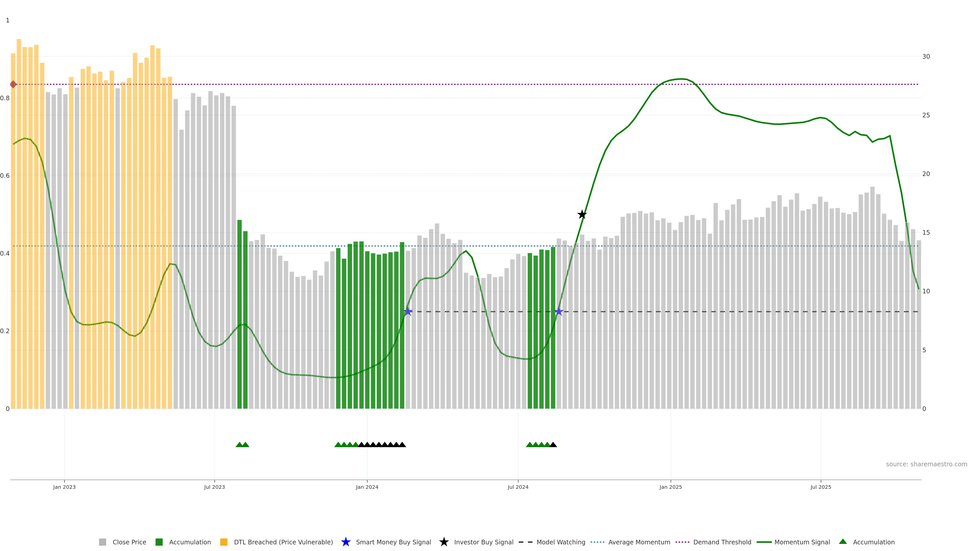The width and height of the screenshot is (980, 551).
Task: Click the Jan 2024 axis label
Action: (367, 487)
